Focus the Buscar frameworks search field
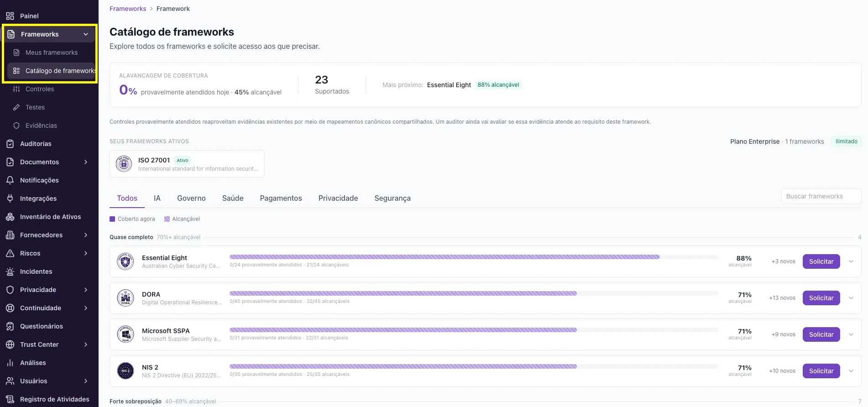 point(821,196)
